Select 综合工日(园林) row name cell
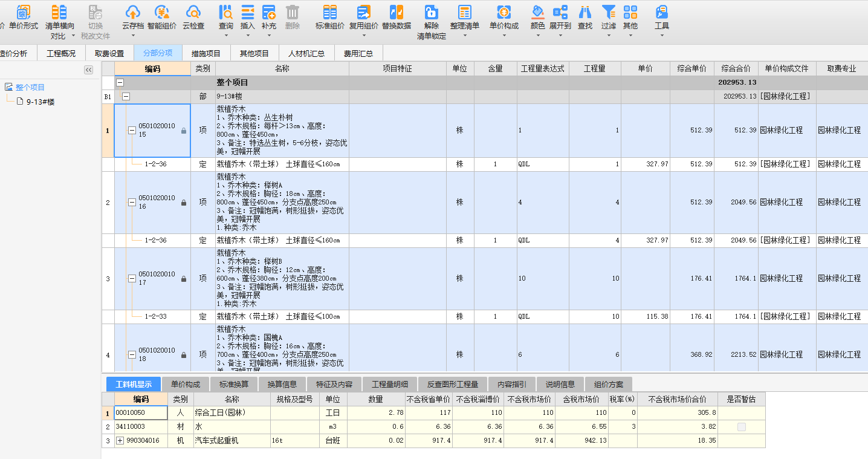 point(232,412)
